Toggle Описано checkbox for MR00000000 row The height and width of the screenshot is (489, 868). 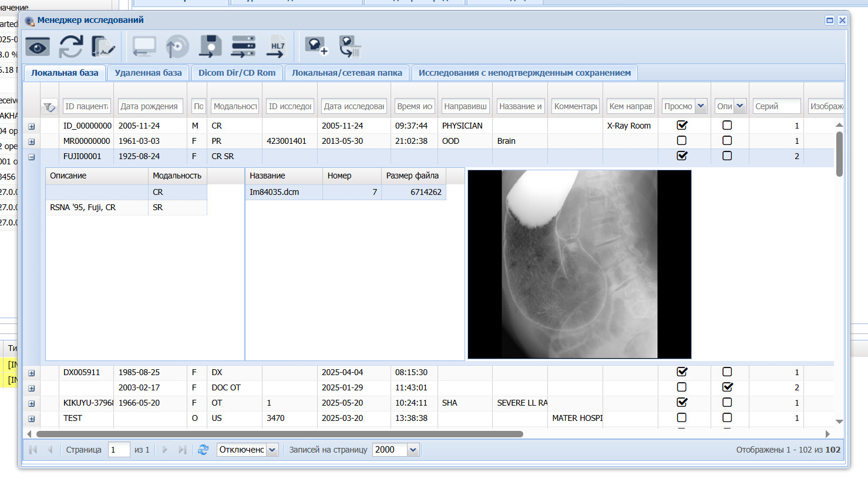(x=727, y=140)
